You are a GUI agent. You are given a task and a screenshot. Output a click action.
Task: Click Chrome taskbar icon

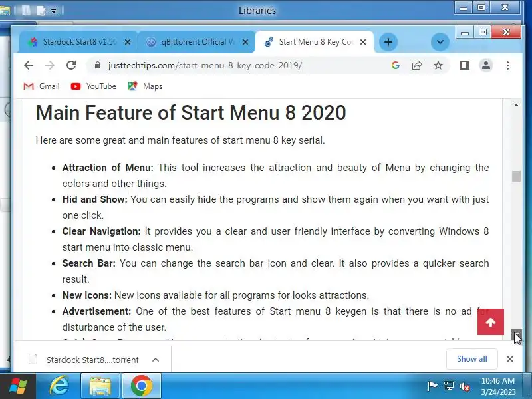pyautogui.click(x=141, y=386)
